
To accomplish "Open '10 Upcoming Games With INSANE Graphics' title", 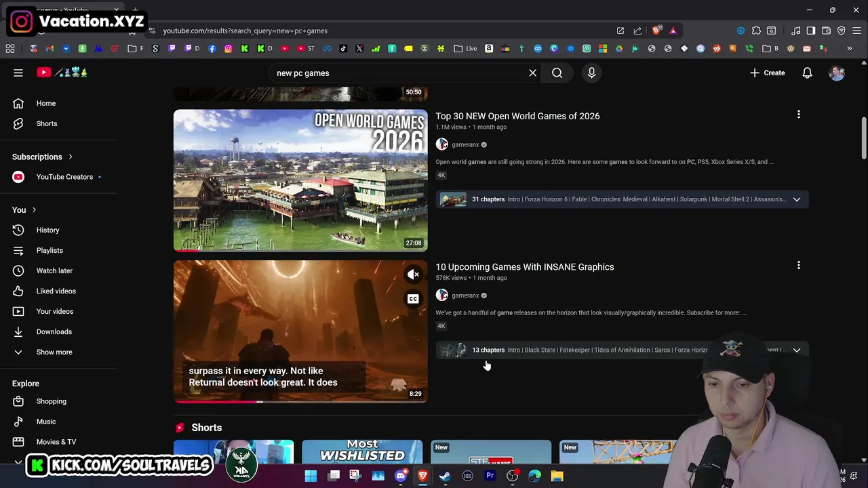I will pos(525,267).
